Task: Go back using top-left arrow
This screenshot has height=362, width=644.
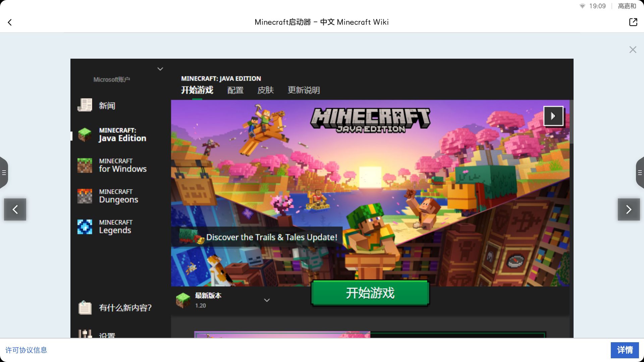Action: click(x=10, y=22)
